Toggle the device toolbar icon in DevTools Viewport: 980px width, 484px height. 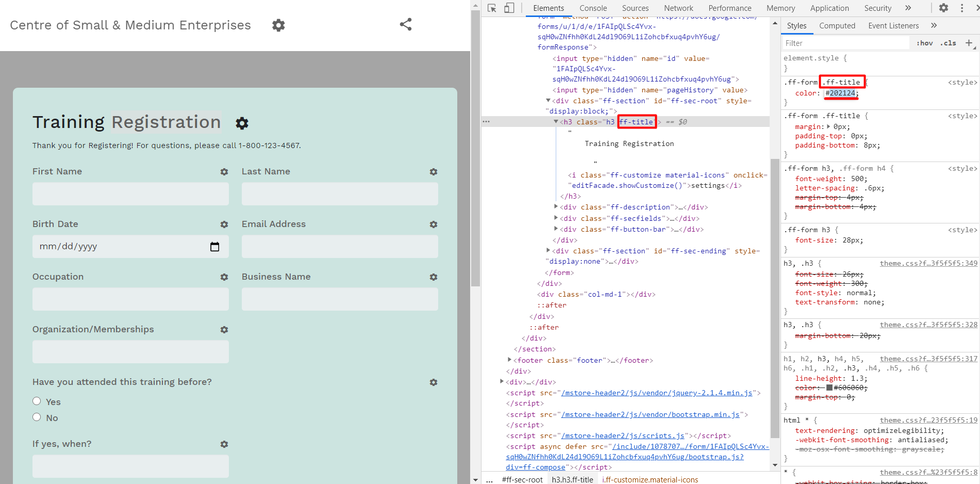(509, 8)
